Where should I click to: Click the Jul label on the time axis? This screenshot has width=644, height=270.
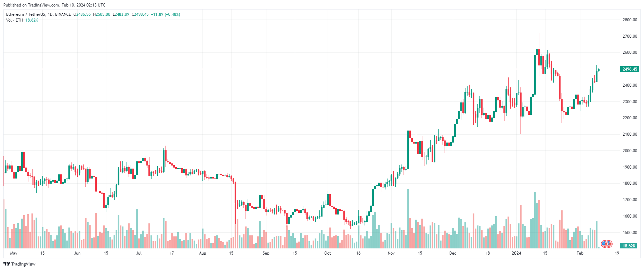pyautogui.click(x=139, y=253)
